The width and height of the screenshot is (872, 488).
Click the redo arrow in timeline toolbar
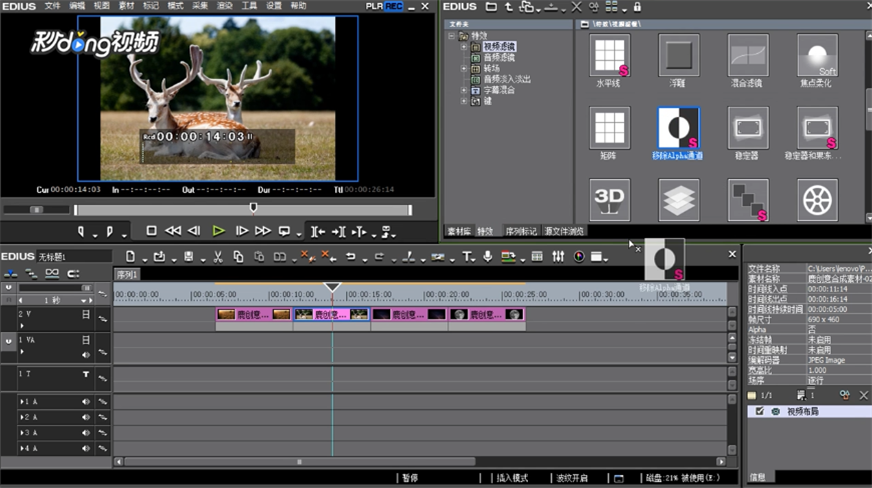(379, 256)
